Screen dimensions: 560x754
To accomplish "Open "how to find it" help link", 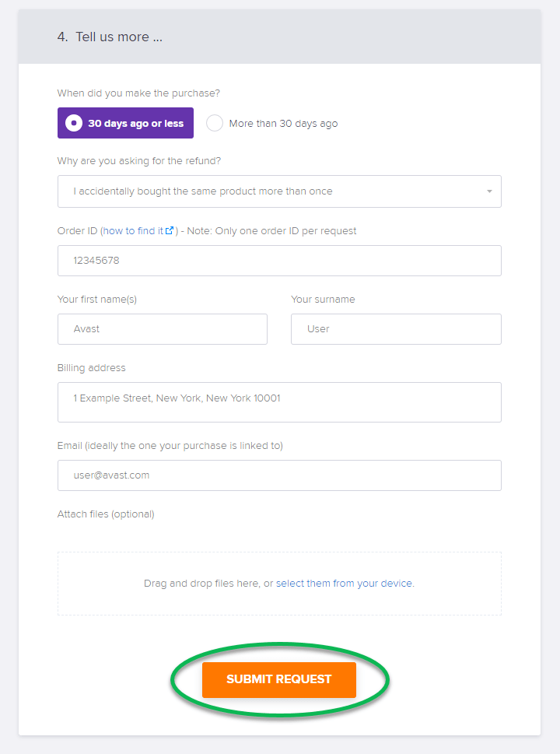I will (x=133, y=231).
